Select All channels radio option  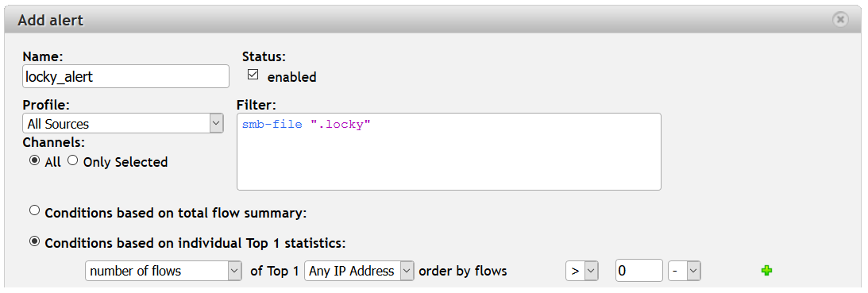pyautogui.click(x=35, y=160)
